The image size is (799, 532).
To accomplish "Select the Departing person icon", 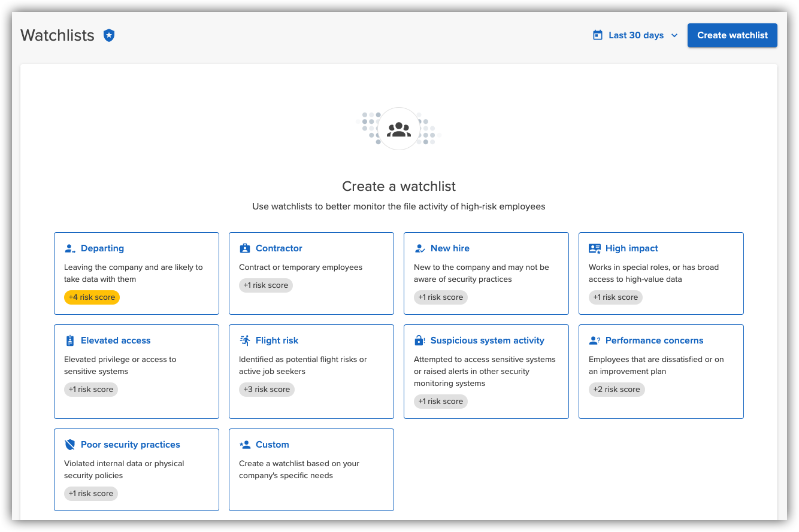I will (70, 247).
